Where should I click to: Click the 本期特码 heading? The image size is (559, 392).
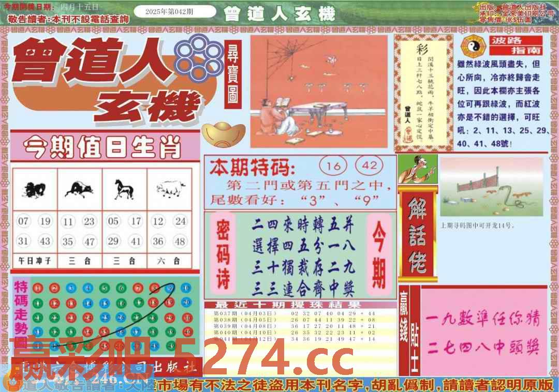click(253, 168)
